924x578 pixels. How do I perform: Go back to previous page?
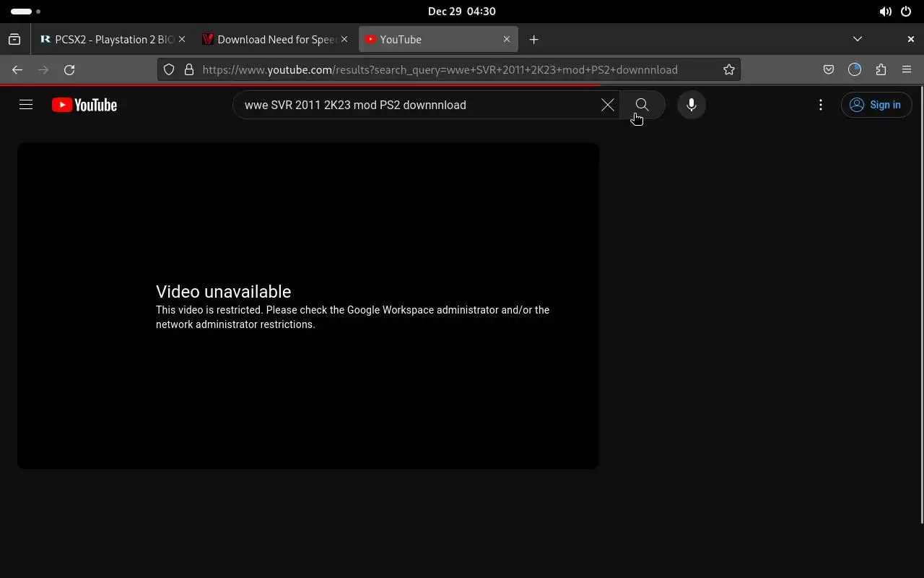pos(17,69)
